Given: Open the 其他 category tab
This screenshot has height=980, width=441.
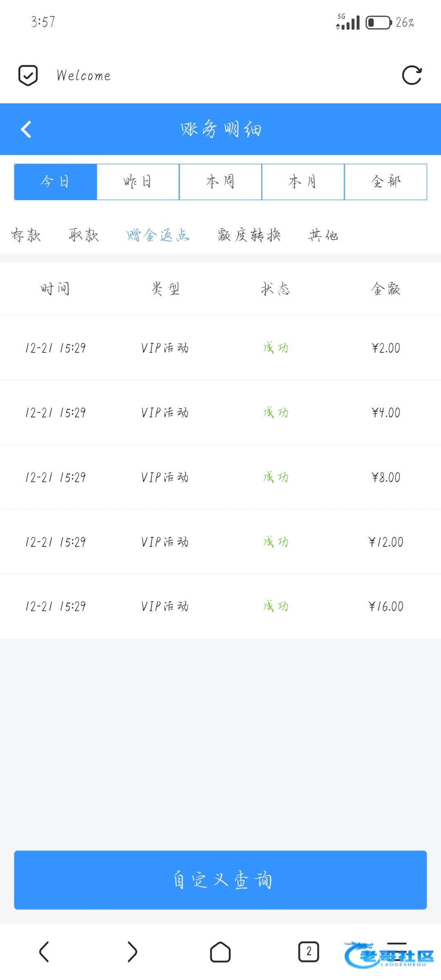Looking at the screenshot, I should (x=323, y=235).
